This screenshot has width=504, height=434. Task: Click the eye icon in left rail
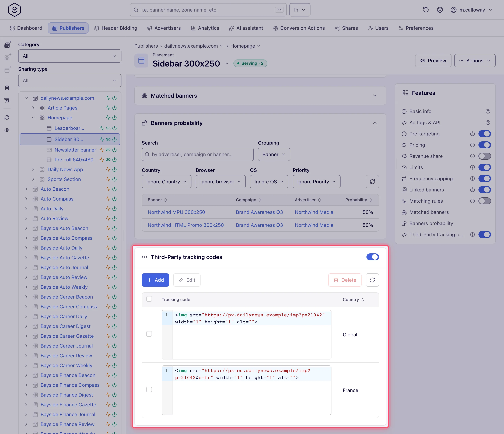[7, 130]
